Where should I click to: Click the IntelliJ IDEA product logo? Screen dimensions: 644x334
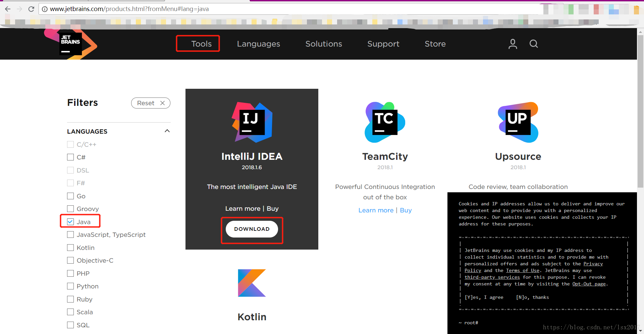[x=252, y=122]
